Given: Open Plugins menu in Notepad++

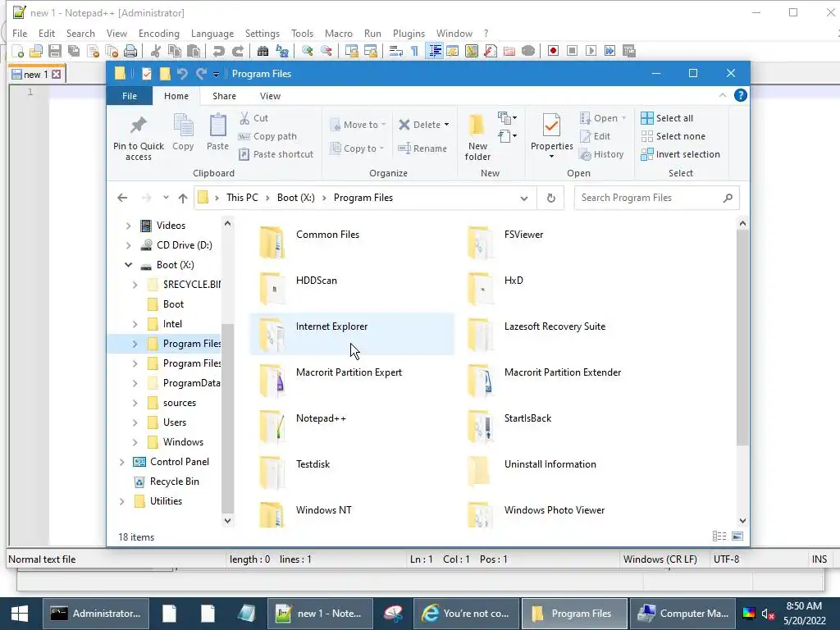Looking at the screenshot, I should click(409, 33).
